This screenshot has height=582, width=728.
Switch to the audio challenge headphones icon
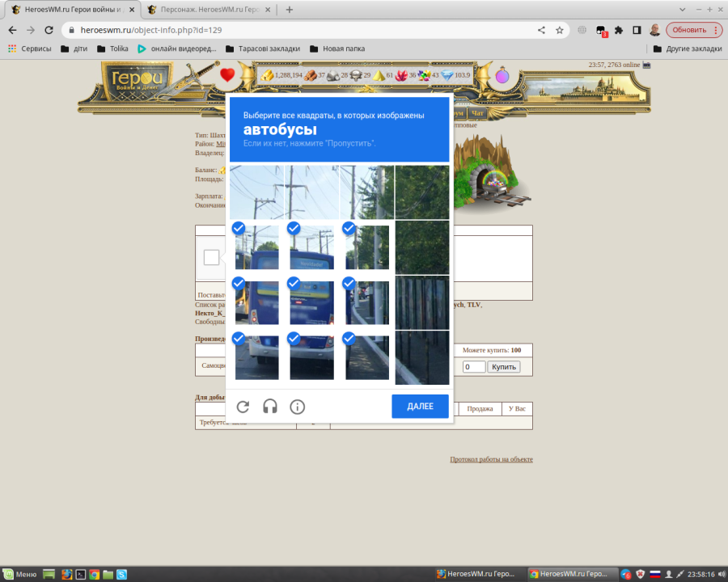point(269,407)
